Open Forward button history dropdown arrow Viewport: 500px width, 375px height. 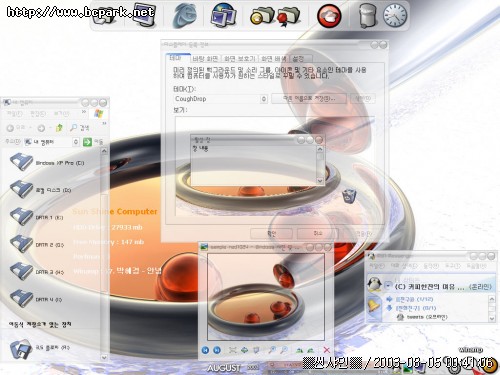pyautogui.click(x=50, y=128)
